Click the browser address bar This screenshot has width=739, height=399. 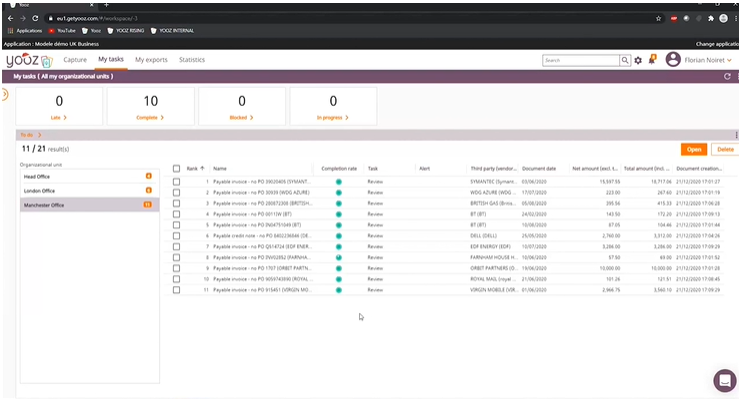pos(350,18)
